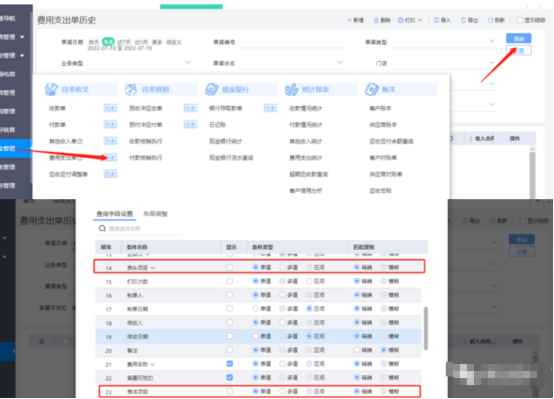
Task: Select 单值 radio in row 17 制单日期
Action: pos(255,309)
